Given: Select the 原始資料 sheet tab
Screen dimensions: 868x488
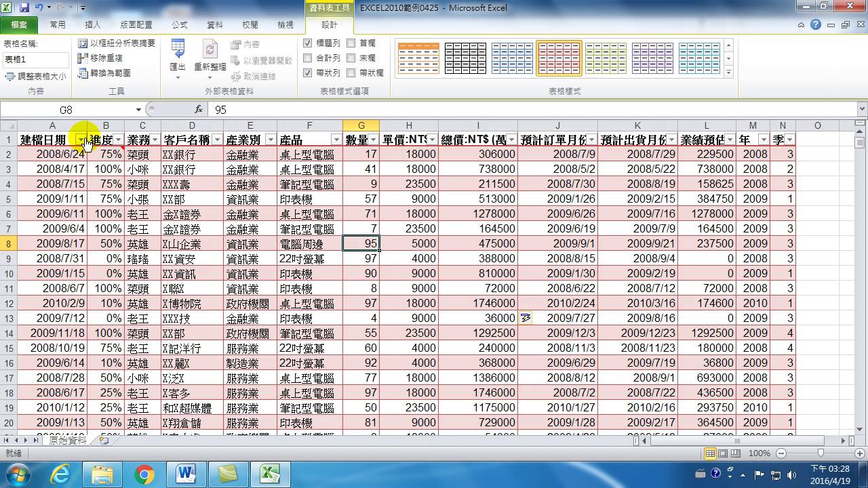Looking at the screenshot, I should (68, 441).
